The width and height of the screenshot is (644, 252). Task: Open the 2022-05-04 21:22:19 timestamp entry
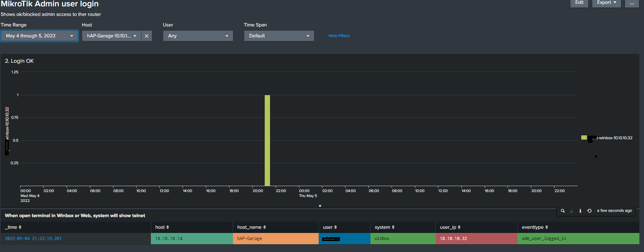click(x=33, y=239)
